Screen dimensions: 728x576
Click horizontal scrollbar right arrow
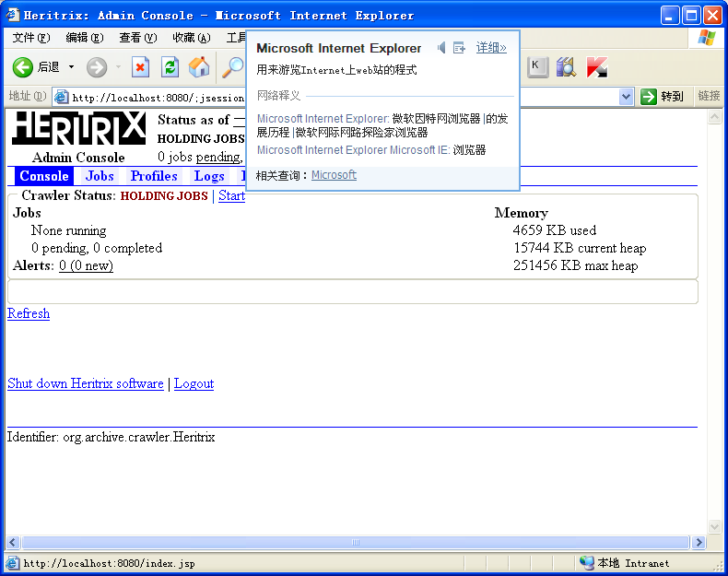699,542
